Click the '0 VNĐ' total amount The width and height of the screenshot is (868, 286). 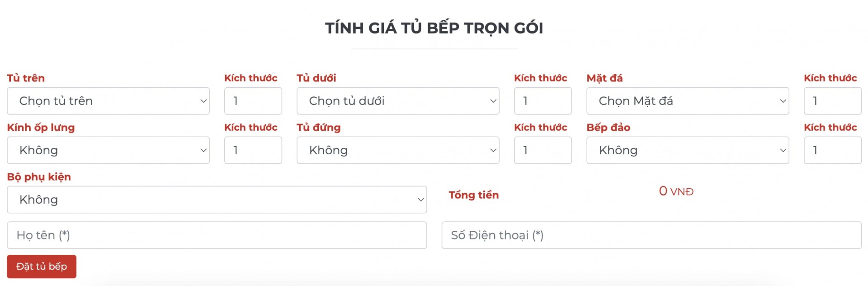[676, 191]
